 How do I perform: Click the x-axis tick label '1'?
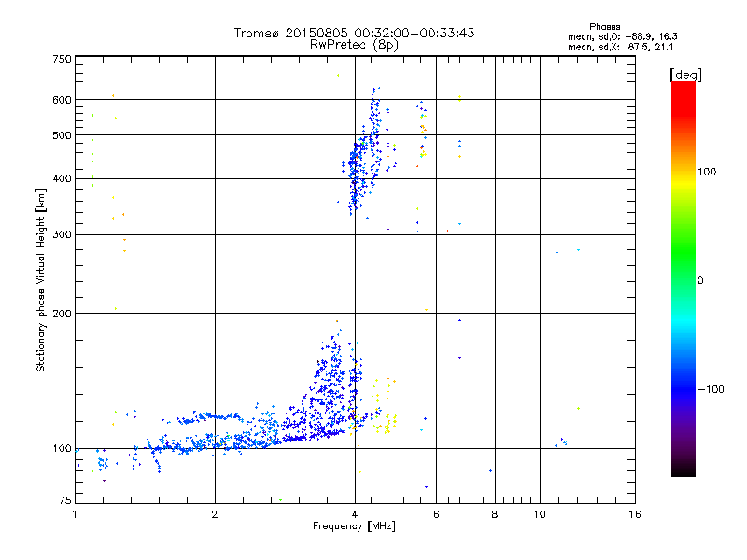click(x=75, y=514)
